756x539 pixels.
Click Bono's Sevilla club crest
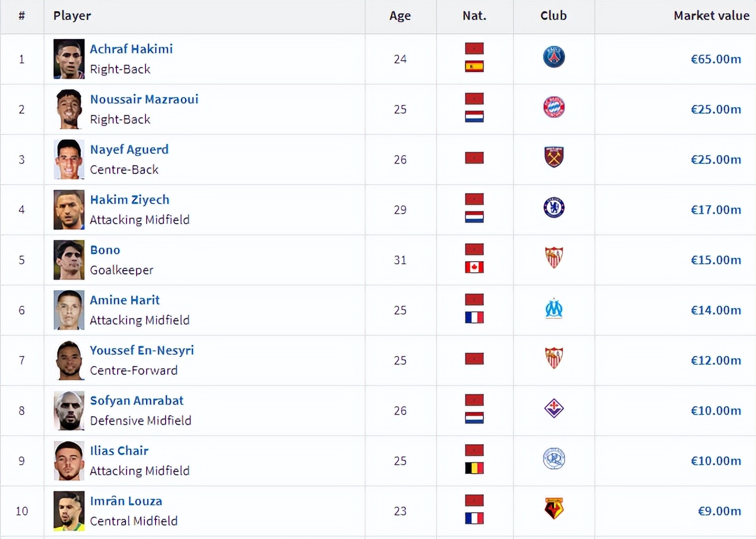[x=554, y=258]
